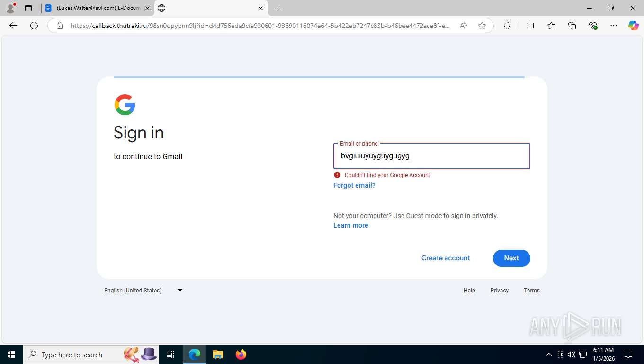The width and height of the screenshot is (644, 364).
Task: Open the Terms footer link
Action: click(532, 291)
